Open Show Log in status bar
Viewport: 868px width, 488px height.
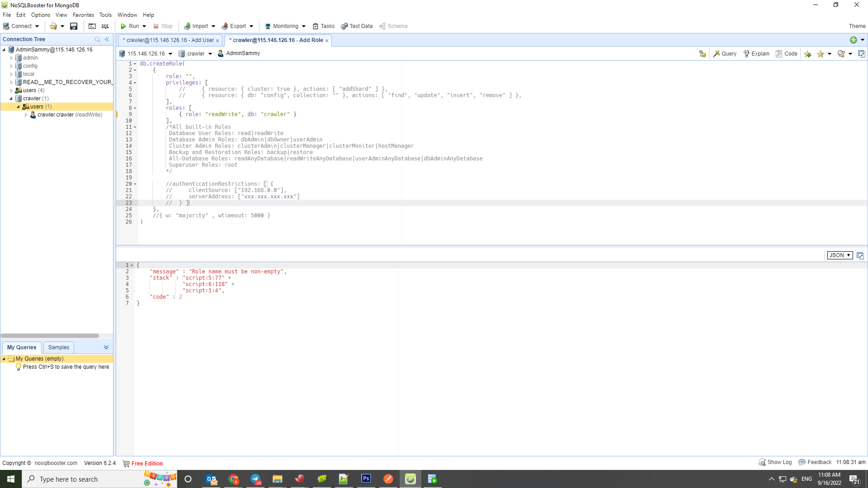(775, 462)
